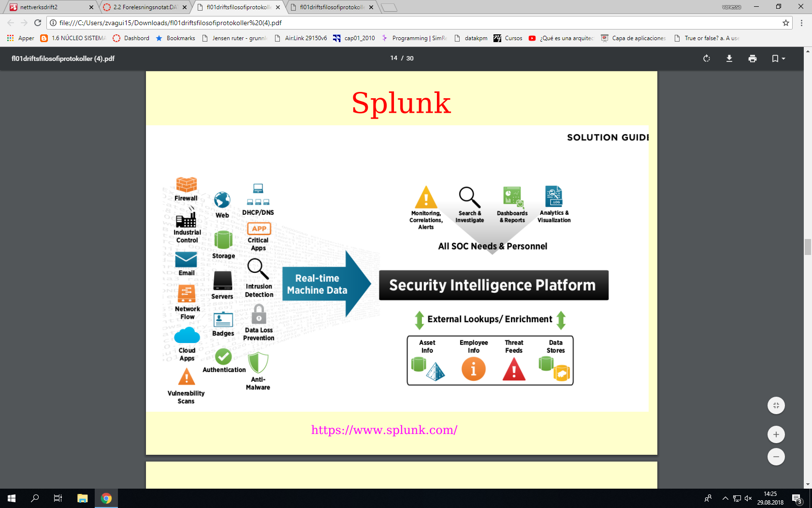Viewport: 812px width, 508px height.
Task: Click the fit to page button
Action: [776, 405]
